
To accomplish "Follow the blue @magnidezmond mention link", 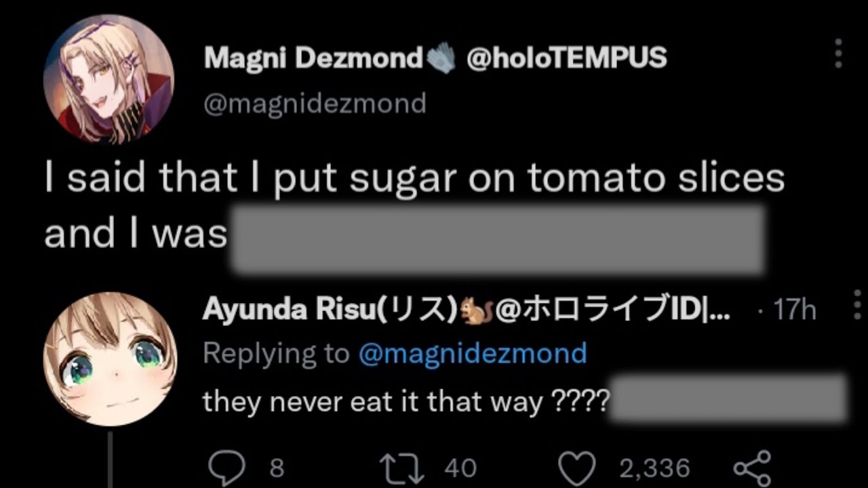I will 472,353.
